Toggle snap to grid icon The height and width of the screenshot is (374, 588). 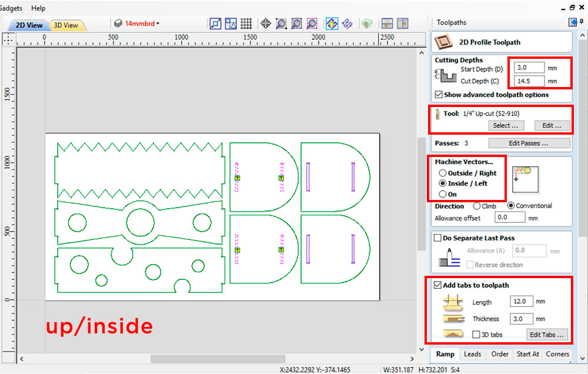point(246,24)
